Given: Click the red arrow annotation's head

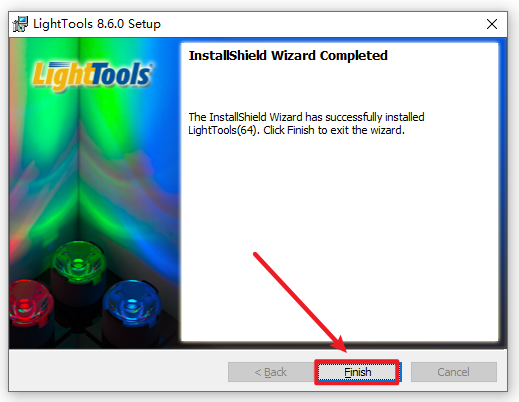Looking at the screenshot, I should tap(340, 344).
